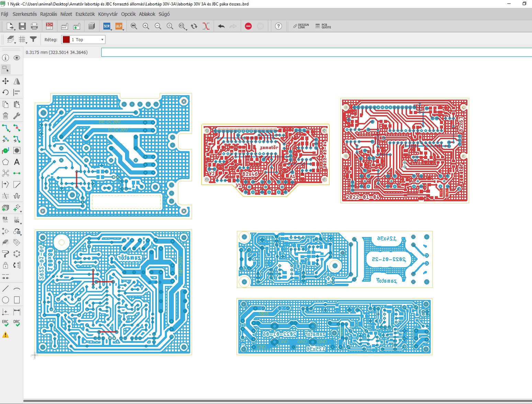Select the Circle tool

pos(5,300)
